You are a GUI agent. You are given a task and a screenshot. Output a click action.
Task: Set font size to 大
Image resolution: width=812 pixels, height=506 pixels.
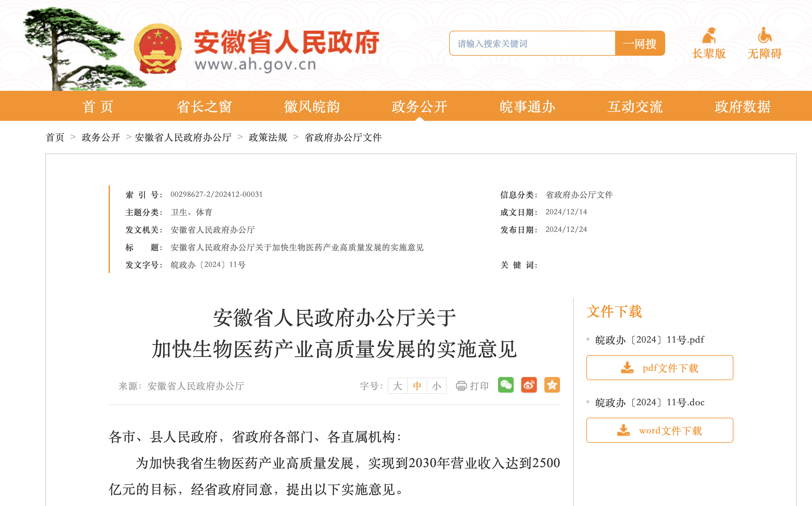click(x=398, y=386)
